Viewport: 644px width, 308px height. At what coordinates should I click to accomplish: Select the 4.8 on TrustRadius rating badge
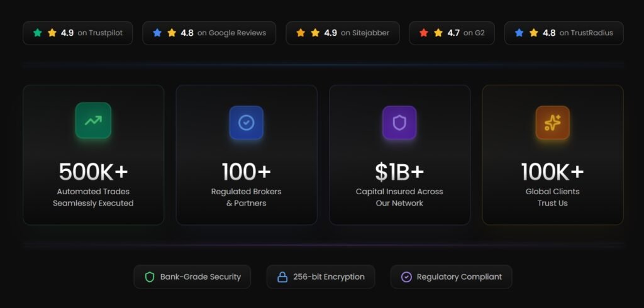point(563,33)
